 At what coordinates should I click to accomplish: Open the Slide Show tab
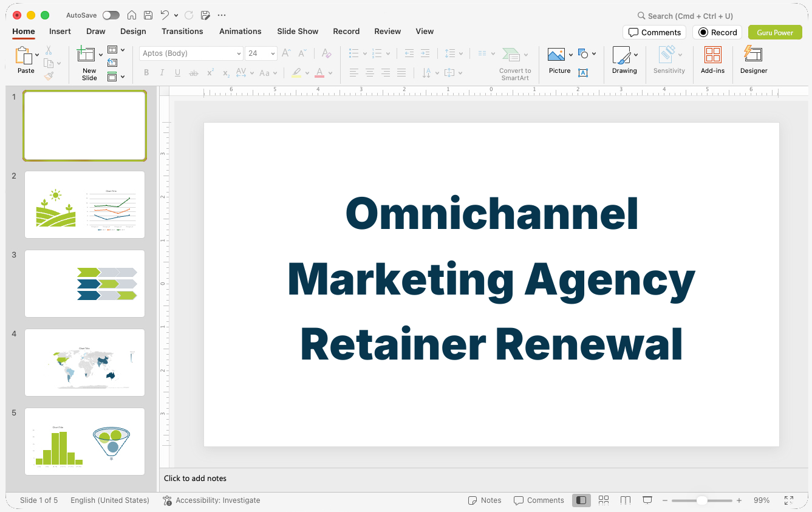tap(298, 31)
